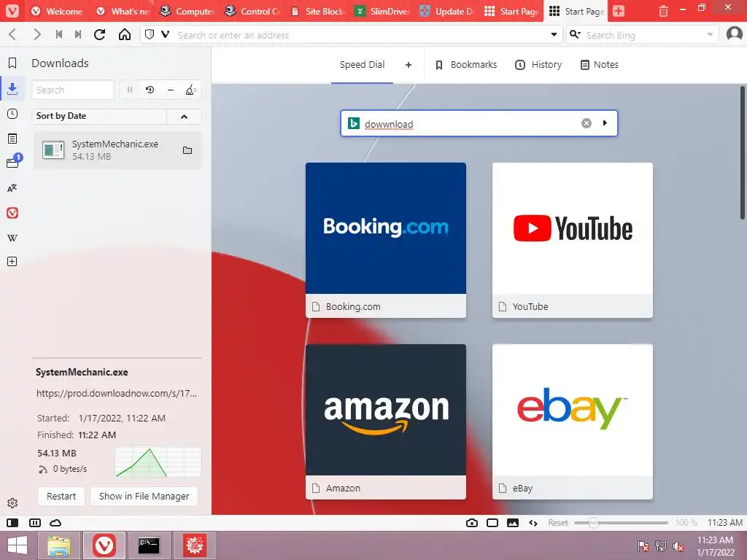Open the YouTube speed dial thumbnail

573,241
